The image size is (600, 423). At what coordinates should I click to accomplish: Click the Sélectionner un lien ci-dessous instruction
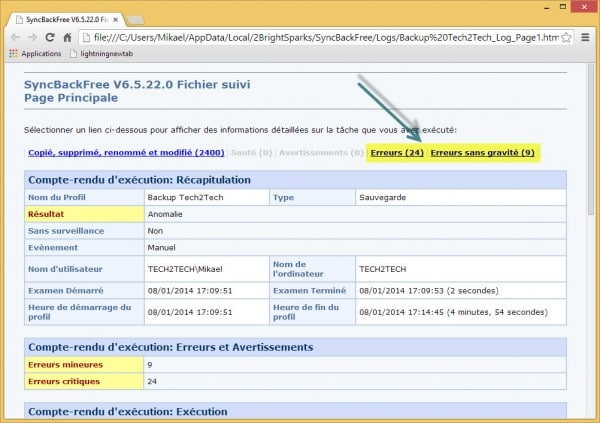coord(240,130)
